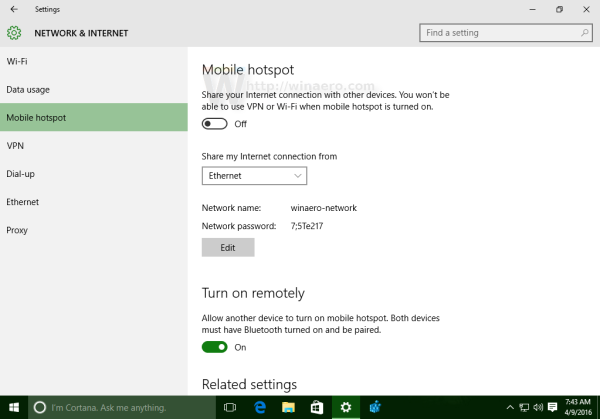
Task: Open the Proxy settings page
Action: (17, 230)
